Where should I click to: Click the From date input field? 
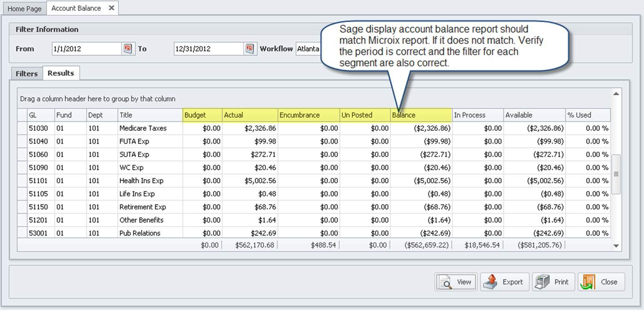coord(88,49)
